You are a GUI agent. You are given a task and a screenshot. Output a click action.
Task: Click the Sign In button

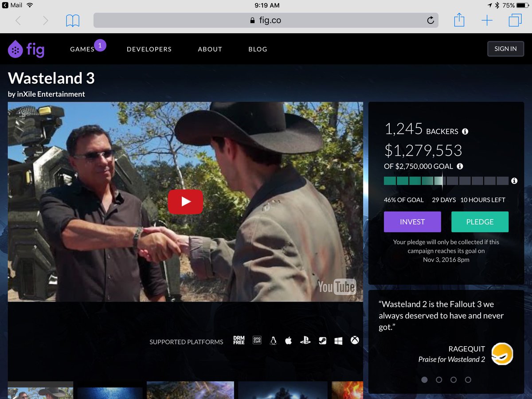[505, 49]
